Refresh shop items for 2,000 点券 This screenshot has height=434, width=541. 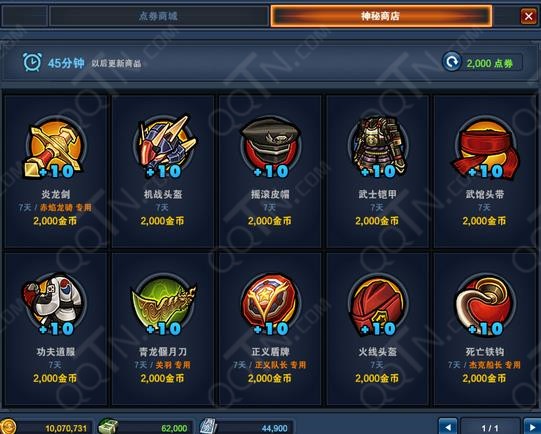tap(482, 63)
